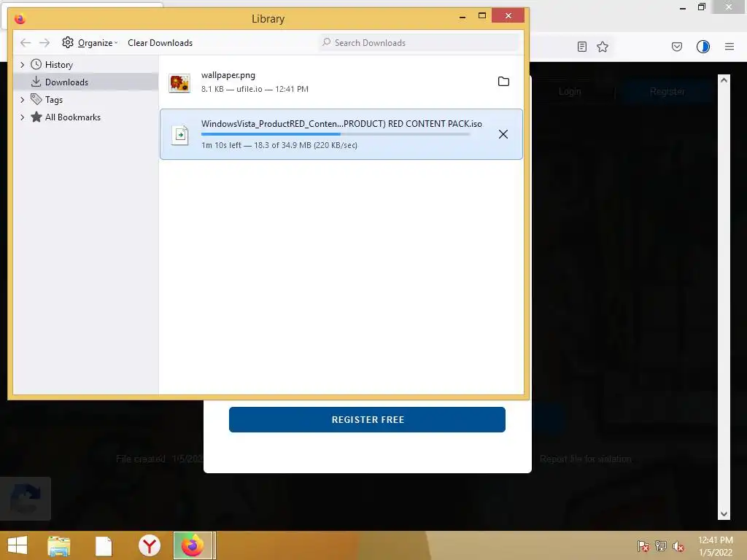Open the Reader View icon in Firefox
747x560 pixels.
581,47
